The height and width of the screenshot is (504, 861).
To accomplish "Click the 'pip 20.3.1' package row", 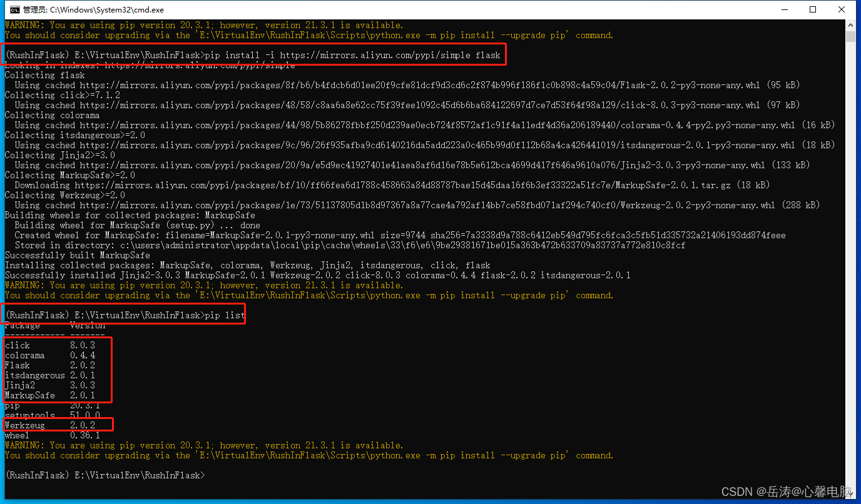I will [x=53, y=405].
